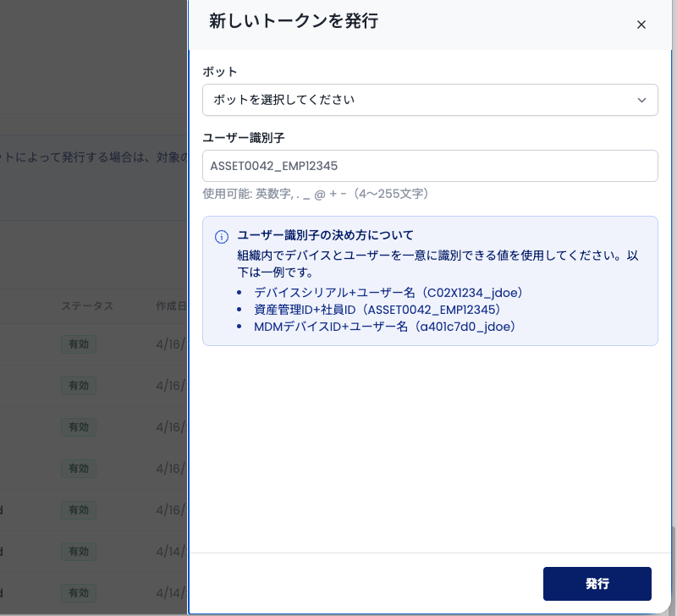The image size is (677, 616).
Task: Click the info icon beside ユーザー識別子の決め方について
Action: click(x=221, y=235)
